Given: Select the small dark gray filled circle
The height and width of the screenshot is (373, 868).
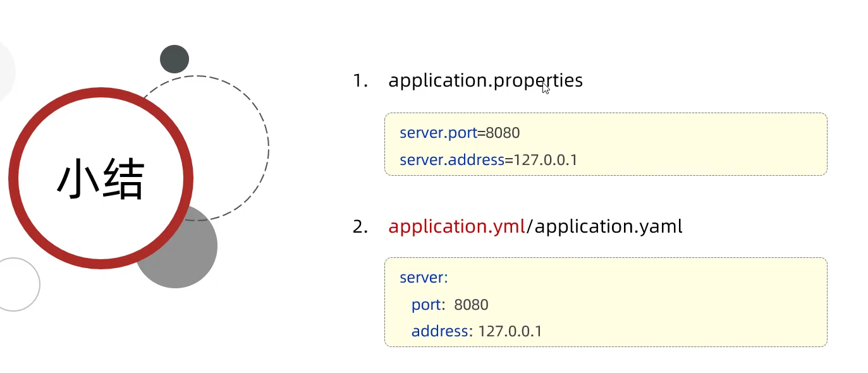Looking at the screenshot, I should coord(174,59).
